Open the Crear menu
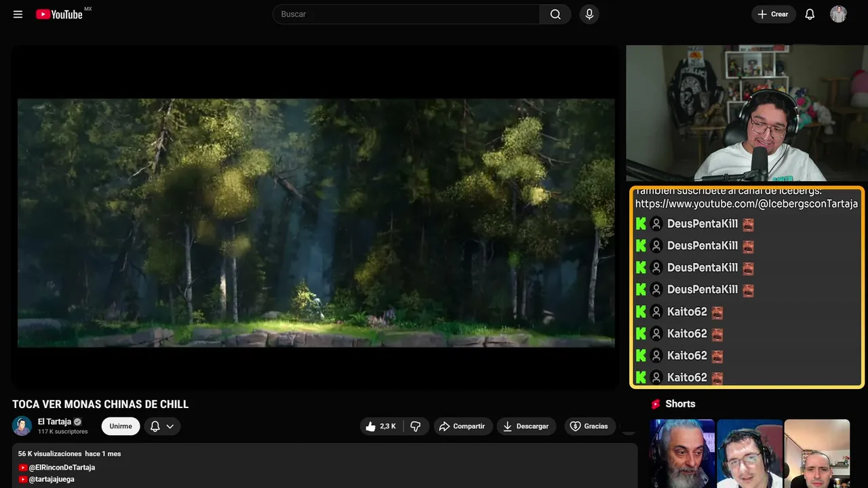 click(x=773, y=14)
